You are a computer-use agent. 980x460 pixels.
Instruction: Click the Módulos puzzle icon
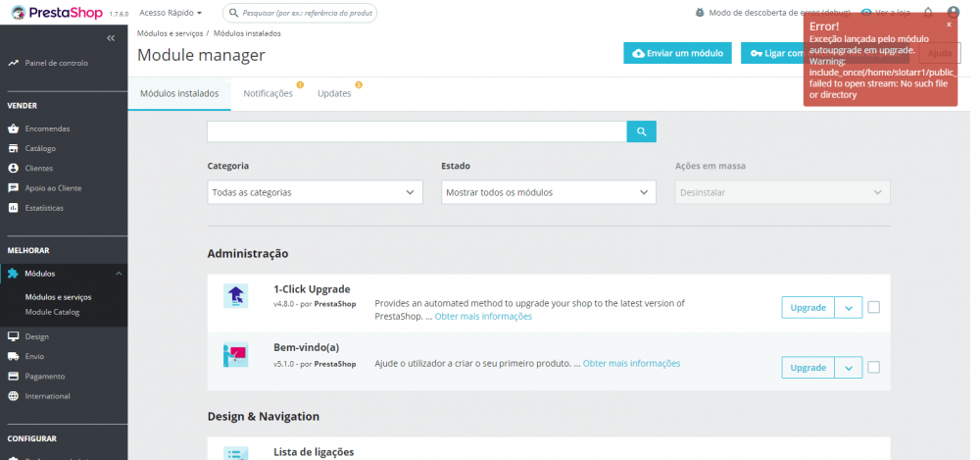[x=13, y=274]
